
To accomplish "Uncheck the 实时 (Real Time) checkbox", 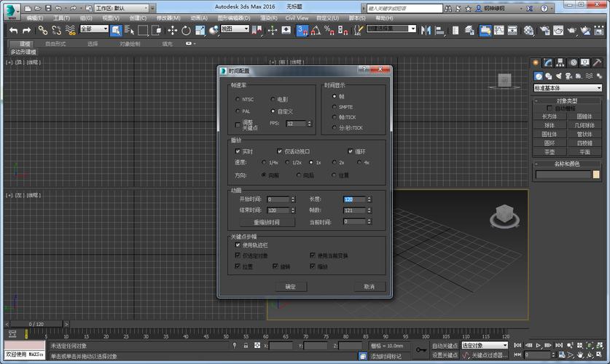I will pos(238,151).
